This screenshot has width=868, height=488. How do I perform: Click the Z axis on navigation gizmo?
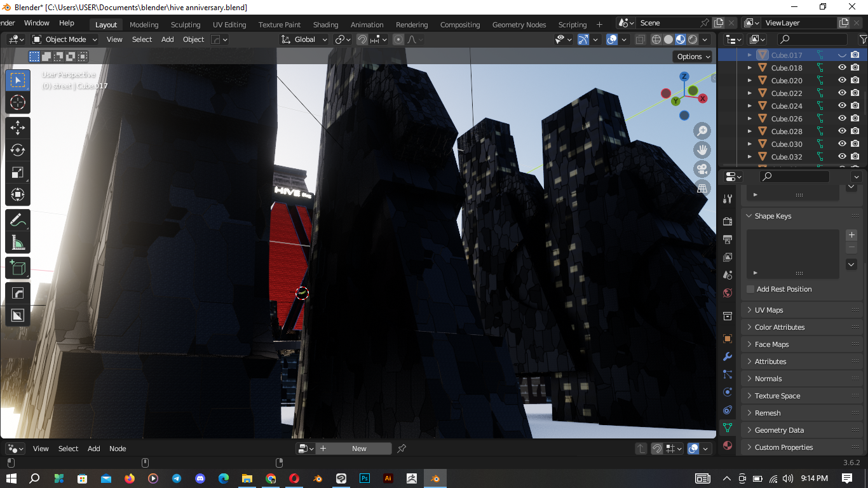[x=684, y=76]
